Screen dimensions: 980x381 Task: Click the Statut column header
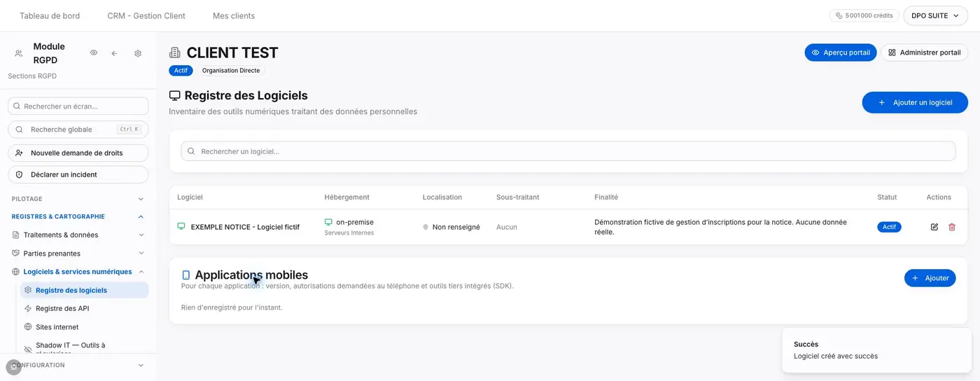click(887, 198)
